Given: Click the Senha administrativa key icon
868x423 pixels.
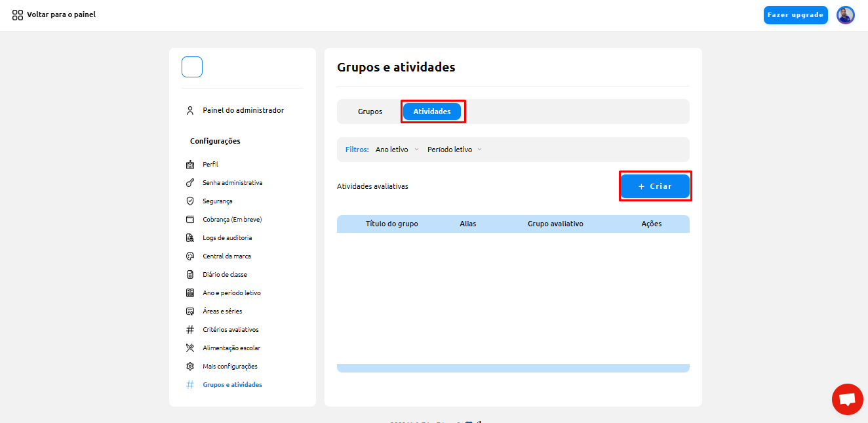Looking at the screenshot, I should 190,183.
